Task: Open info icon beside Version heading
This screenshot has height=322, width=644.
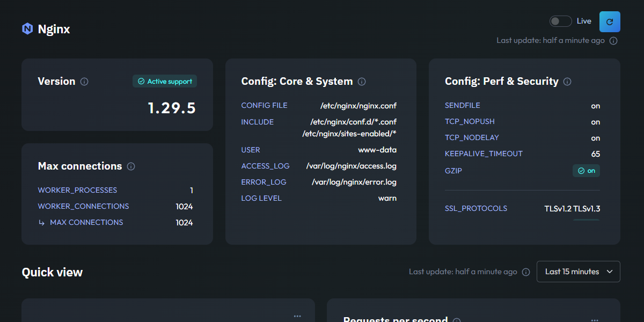Action: click(x=84, y=82)
